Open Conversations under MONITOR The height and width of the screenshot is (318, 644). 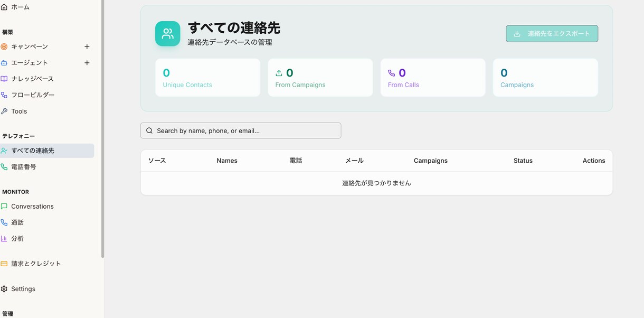[32, 207]
